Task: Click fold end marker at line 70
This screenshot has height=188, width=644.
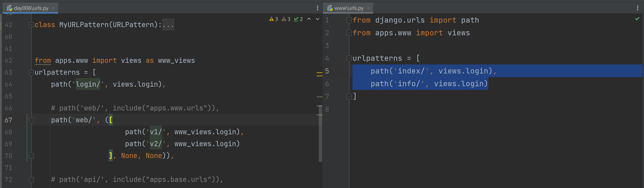Action: coord(31,155)
